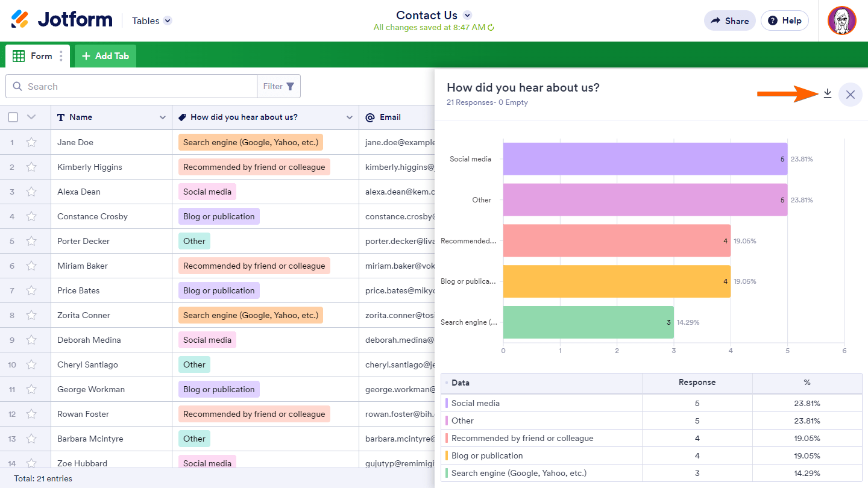Image resolution: width=868 pixels, height=488 pixels.
Task: Click the Jotform logo
Action: 61,20
